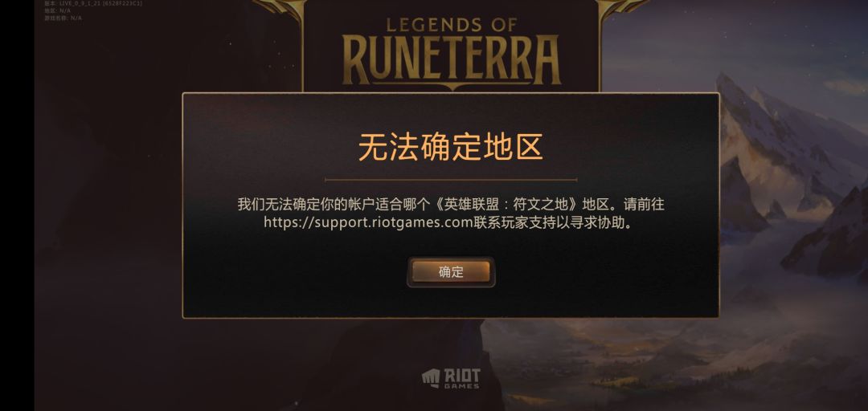Click the gold divider under the title
The width and height of the screenshot is (868, 411).
[x=451, y=180]
